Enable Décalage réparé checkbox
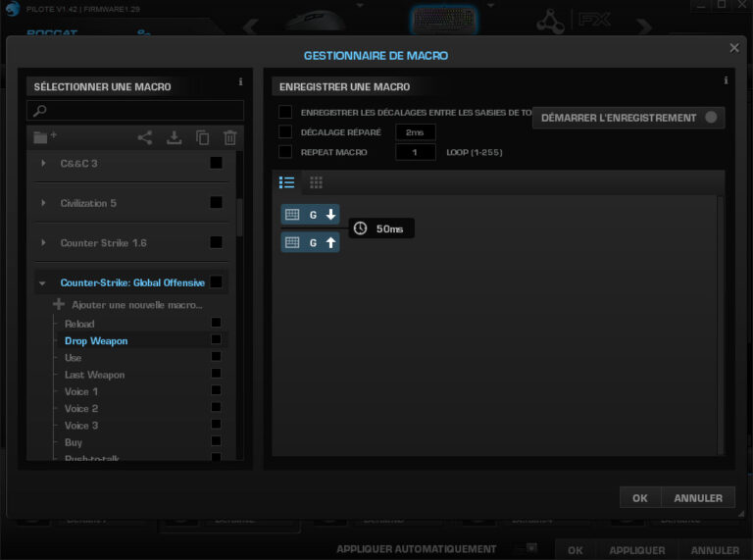This screenshot has width=753, height=560. pos(285,131)
